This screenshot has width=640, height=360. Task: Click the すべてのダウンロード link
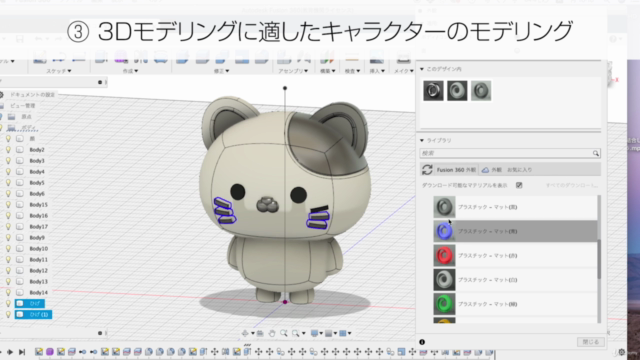[x=572, y=186]
